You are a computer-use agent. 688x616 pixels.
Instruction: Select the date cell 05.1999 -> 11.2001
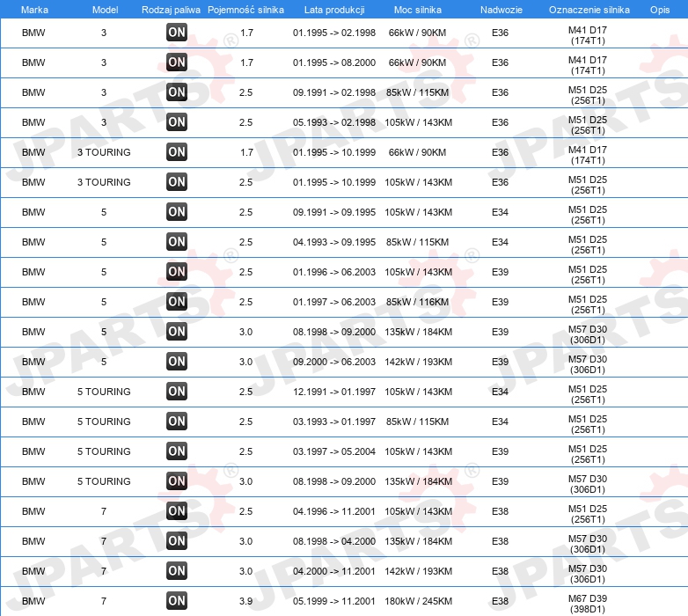coord(334,601)
